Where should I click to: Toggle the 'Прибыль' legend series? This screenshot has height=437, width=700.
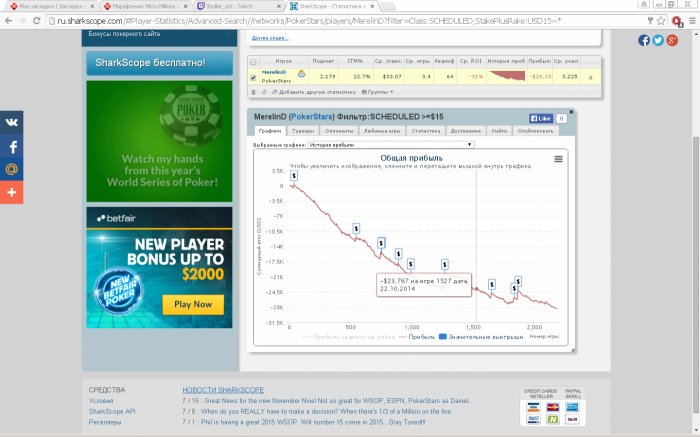[417, 337]
